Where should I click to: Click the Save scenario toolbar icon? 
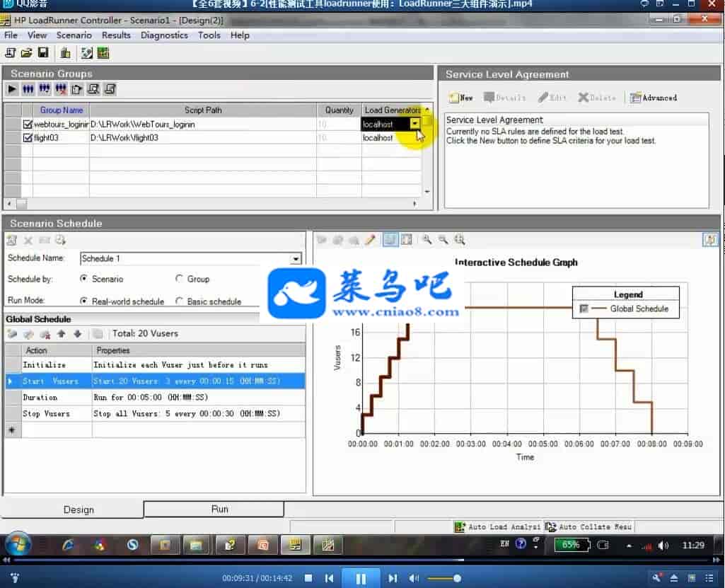(43, 53)
